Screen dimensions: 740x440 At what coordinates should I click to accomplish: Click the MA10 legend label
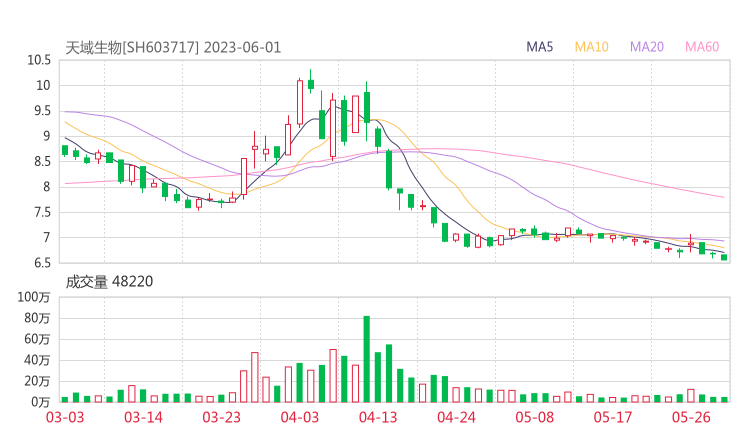(591, 47)
